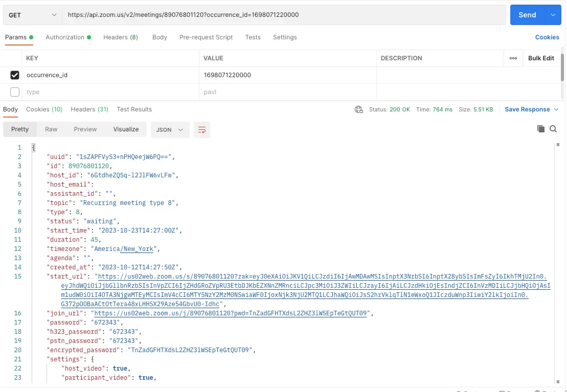Viewport: 567px width, 392px height.
Task: Click the Send button
Action: 527,15
